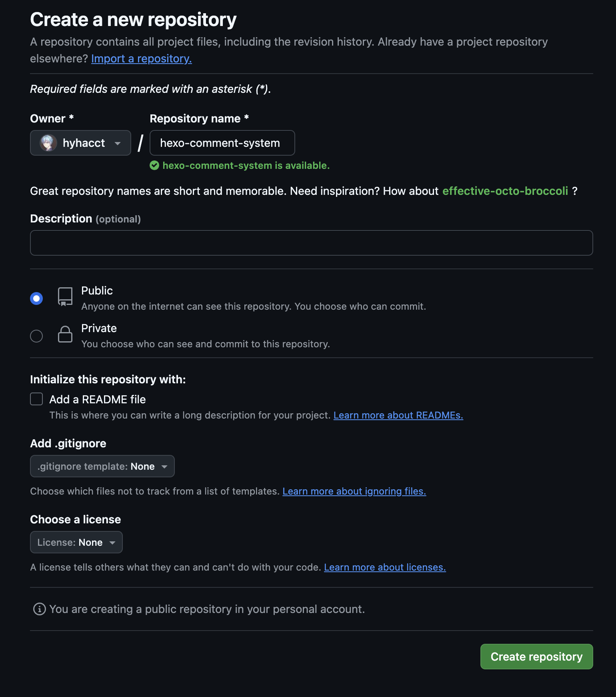The image size is (616, 697).
Task: Click the green availability checkmark icon
Action: [154, 166]
